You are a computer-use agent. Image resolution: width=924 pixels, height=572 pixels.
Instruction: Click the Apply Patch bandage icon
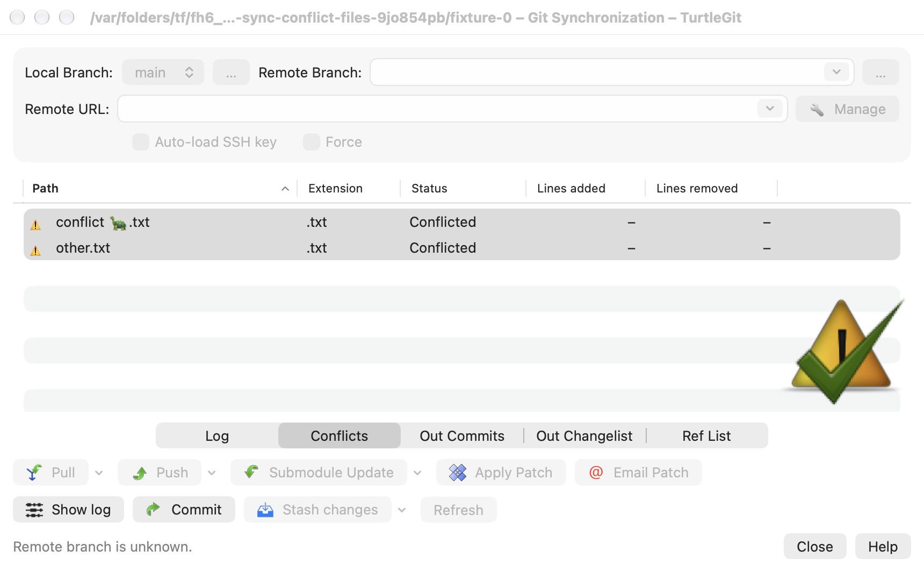(x=458, y=473)
